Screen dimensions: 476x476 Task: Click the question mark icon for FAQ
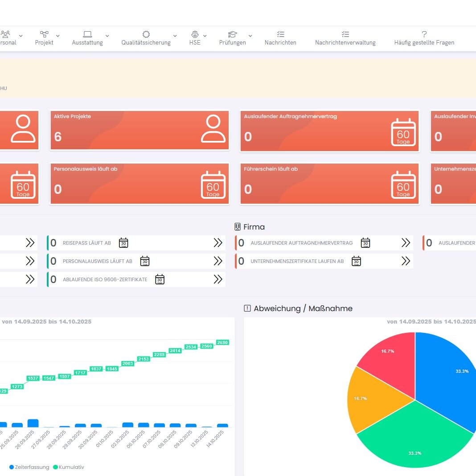pyautogui.click(x=424, y=34)
